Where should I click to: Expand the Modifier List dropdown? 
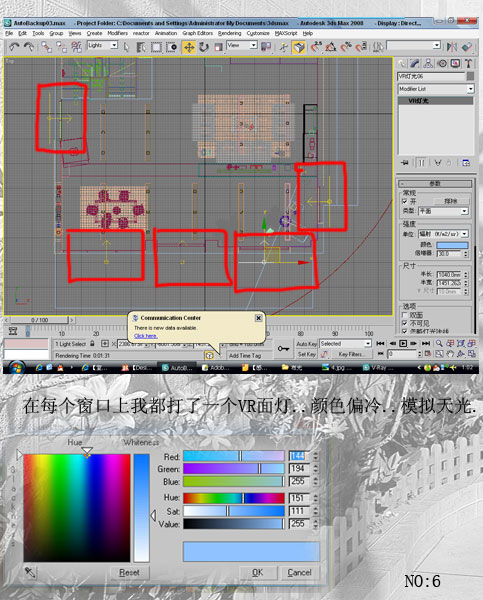tap(436, 89)
